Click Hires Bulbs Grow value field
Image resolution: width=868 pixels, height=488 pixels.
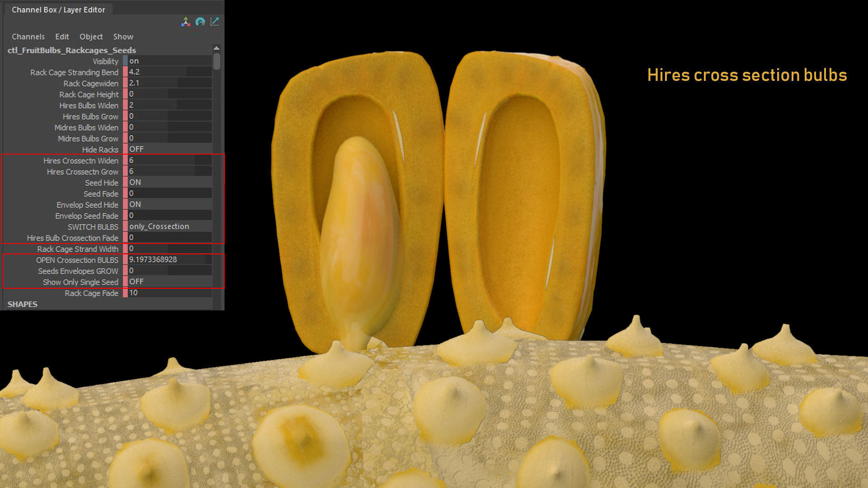pyautogui.click(x=170, y=116)
